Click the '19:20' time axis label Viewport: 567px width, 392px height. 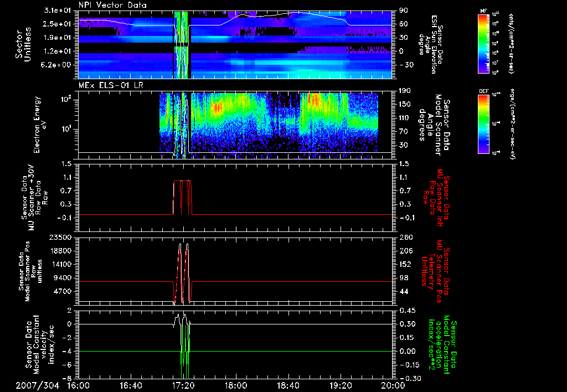point(341,385)
